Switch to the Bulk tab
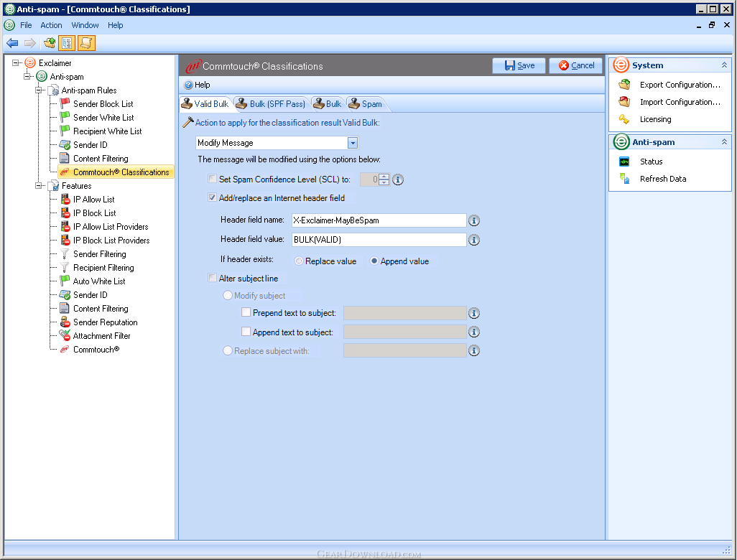The height and width of the screenshot is (560, 737). tap(328, 104)
